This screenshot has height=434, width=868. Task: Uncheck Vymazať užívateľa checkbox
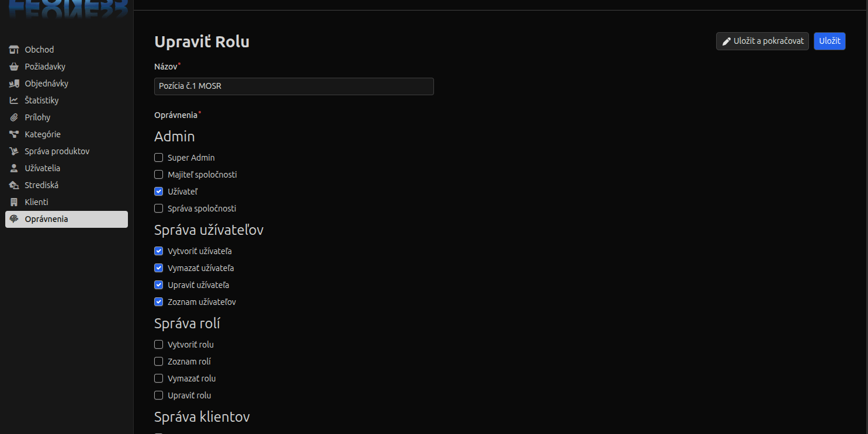pyautogui.click(x=158, y=268)
